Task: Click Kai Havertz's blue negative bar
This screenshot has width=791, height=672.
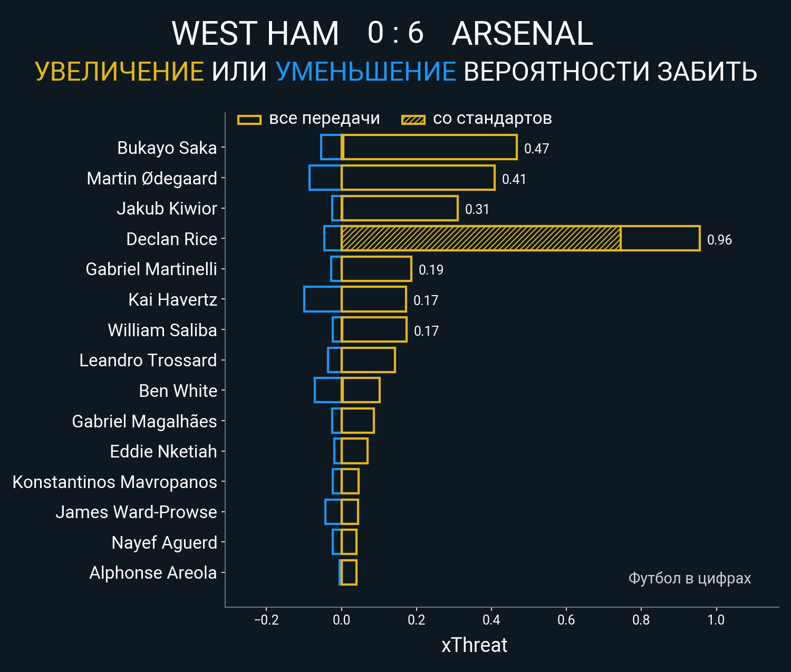Action: (x=323, y=299)
